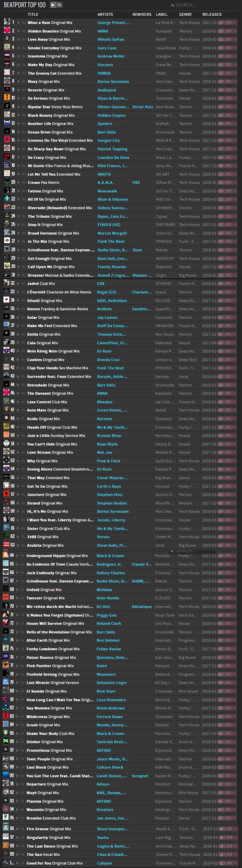Open price dropdown for The Groovy Cat
Image resolution: width=242 pixels, height=868 pixels.
(235, 73)
